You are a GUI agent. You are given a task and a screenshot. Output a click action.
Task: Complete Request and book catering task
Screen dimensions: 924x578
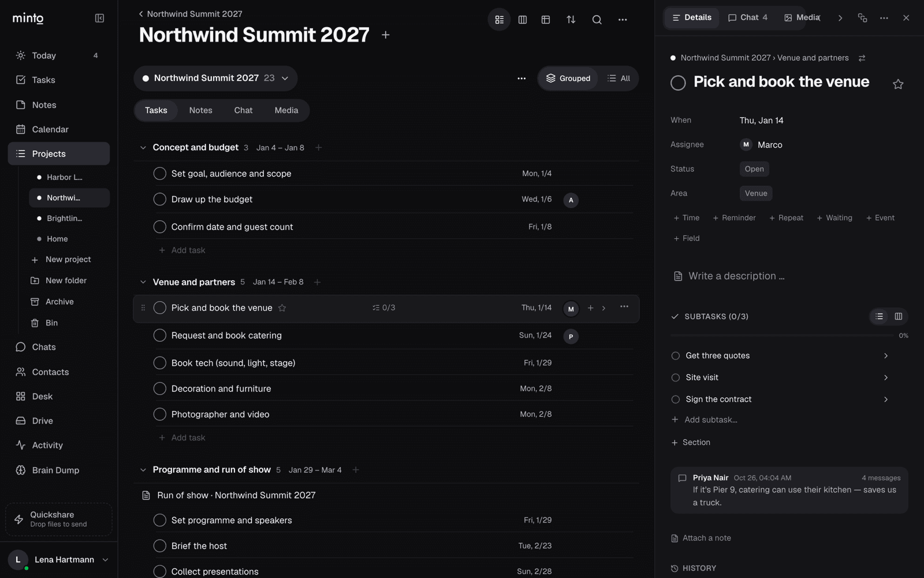[x=160, y=335]
